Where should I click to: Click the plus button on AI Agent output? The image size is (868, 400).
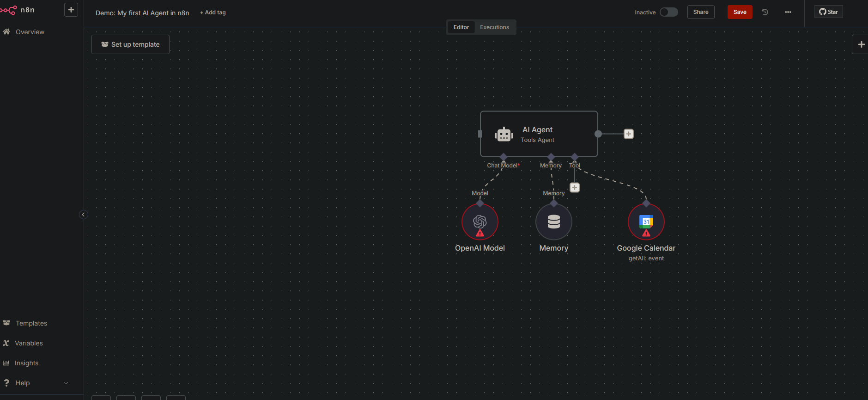pos(628,134)
